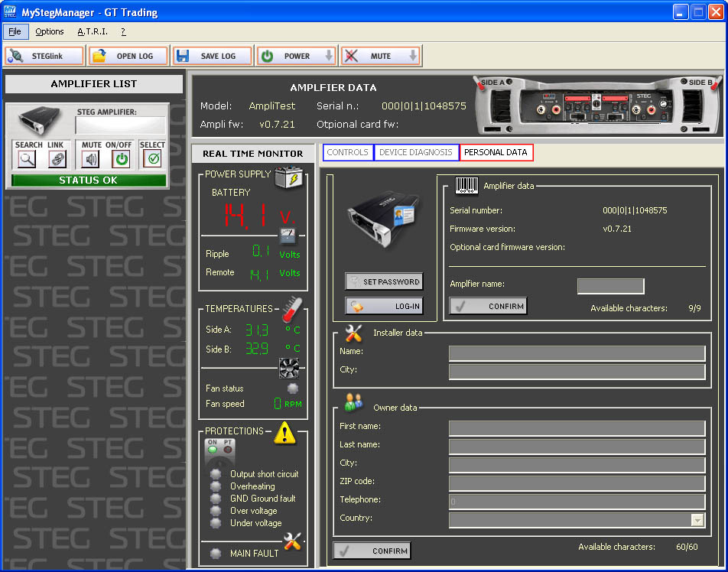Viewport: 728px width, 572px height.
Task: Click the Owner data people icon
Action: pos(354,402)
